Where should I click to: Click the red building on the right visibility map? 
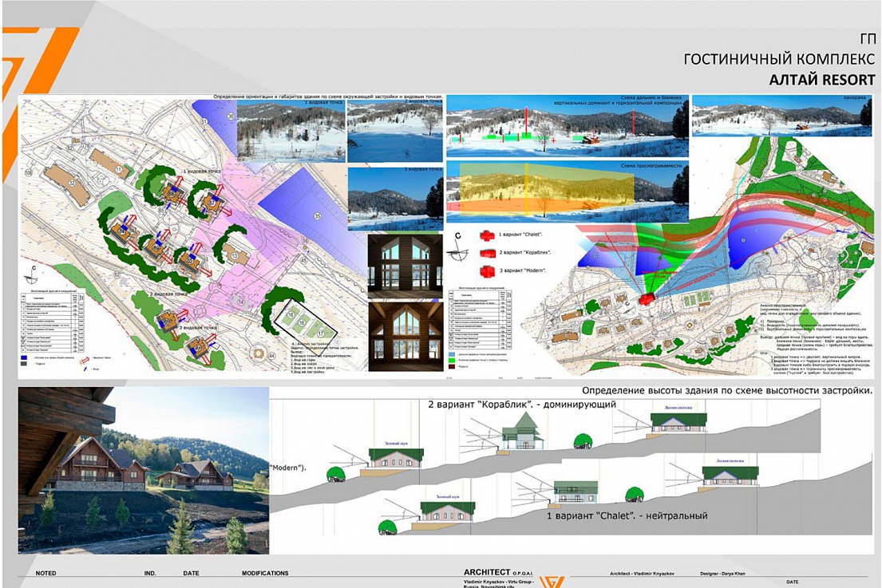click(647, 298)
